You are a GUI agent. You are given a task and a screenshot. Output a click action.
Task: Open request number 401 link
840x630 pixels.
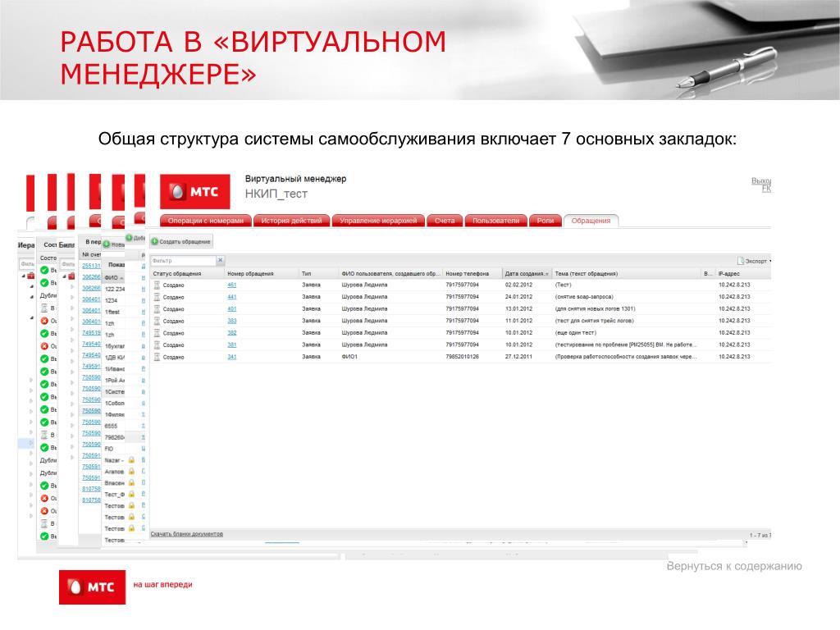click(231, 309)
